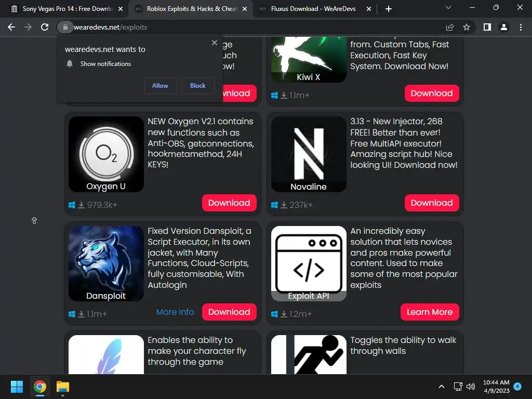532x399 pixels.
Task: Click the Novaline description text
Action: click(x=404, y=143)
